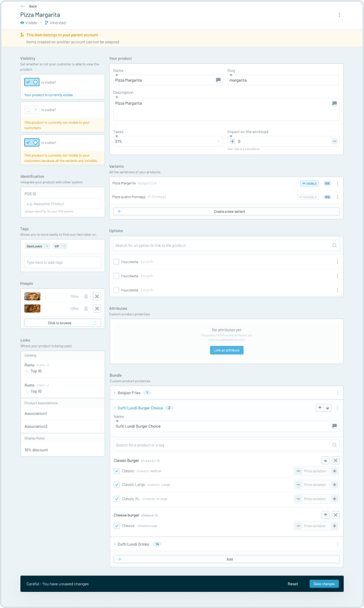Check the first Fourchette option checkbox
Screen dimensions: 364x608
[x=116, y=262]
